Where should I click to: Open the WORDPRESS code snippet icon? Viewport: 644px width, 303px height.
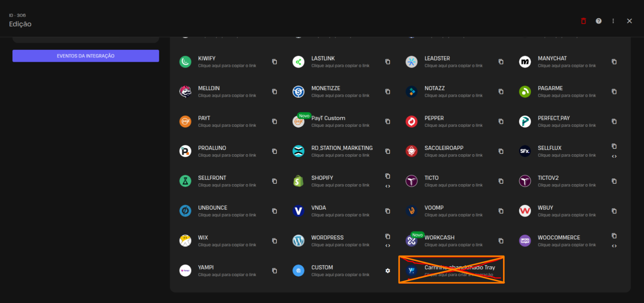tap(388, 246)
